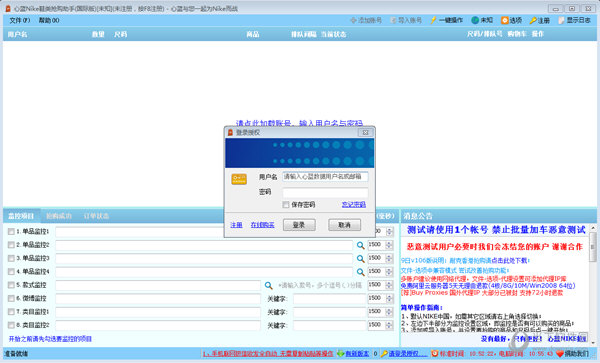The width and height of the screenshot is (600, 363).
Task: Click the 关键字 field in 类目监控1 row
Action: [329, 312]
